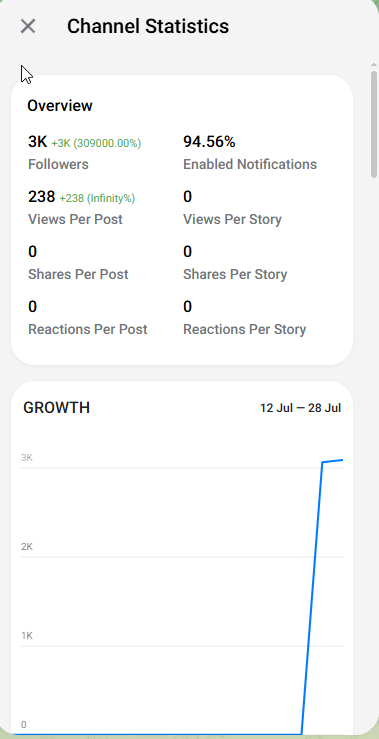
Task: Click the GROWTH chart heading
Action: 57,408
